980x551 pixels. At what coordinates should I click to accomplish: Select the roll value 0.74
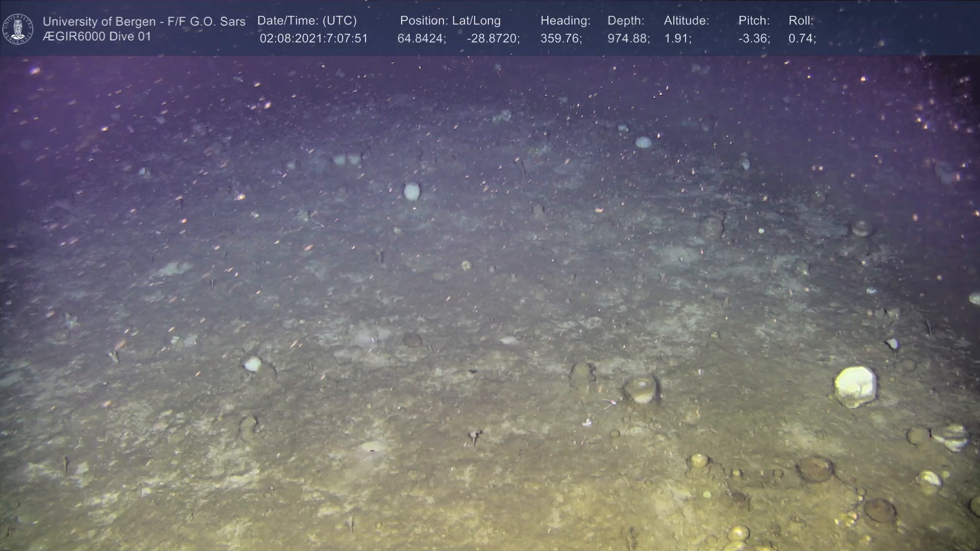[x=802, y=39]
